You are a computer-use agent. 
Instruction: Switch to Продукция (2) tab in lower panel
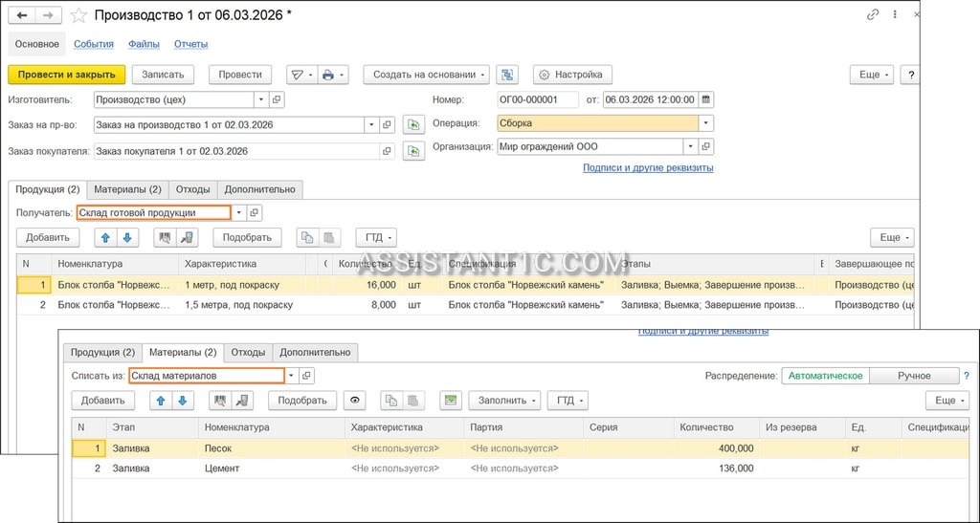click(x=103, y=353)
